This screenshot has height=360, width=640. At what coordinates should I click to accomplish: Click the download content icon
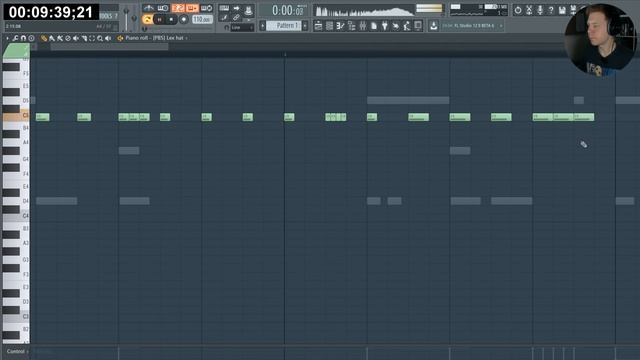tap(433, 26)
